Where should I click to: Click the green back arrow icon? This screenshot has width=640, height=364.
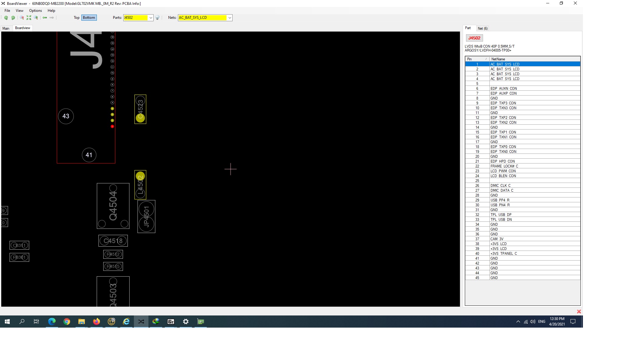tap(45, 18)
